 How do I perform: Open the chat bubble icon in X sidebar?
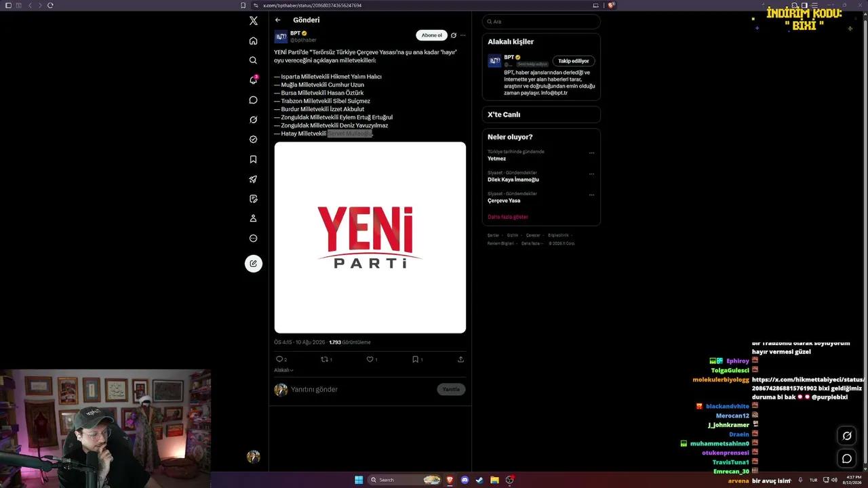(253, 100)
